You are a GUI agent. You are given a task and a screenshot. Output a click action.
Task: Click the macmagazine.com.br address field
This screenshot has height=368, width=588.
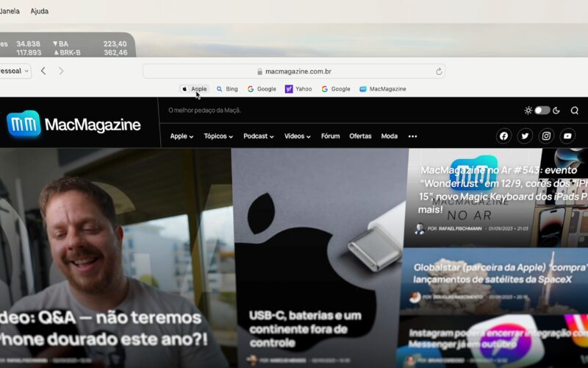(x=293, y=71)
